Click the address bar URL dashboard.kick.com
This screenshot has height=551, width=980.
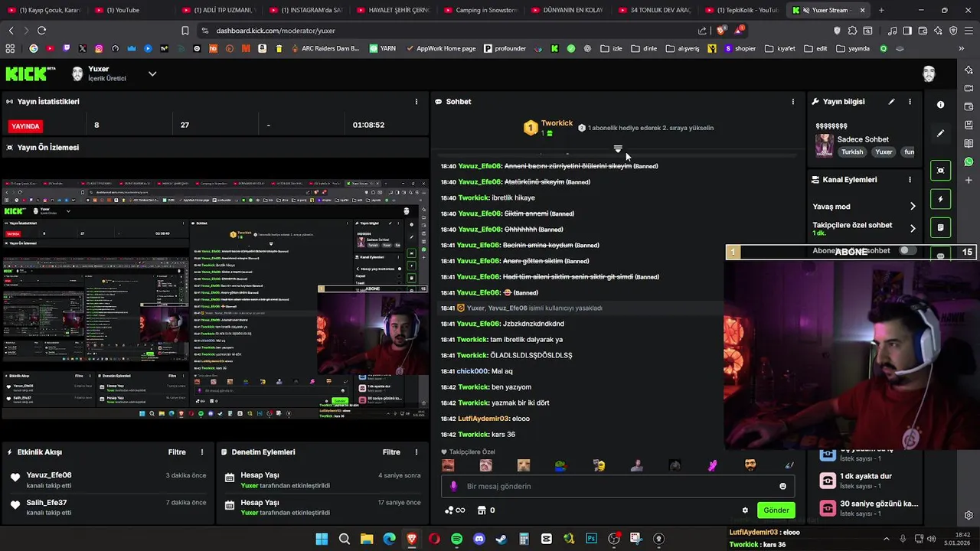click(x=276, y=31)
